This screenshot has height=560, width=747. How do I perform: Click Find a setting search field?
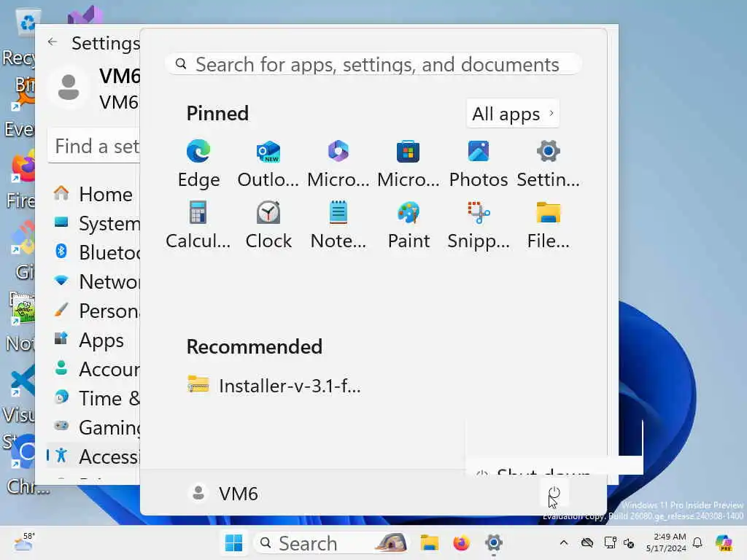pyautogui.click(x=94, y=146)
